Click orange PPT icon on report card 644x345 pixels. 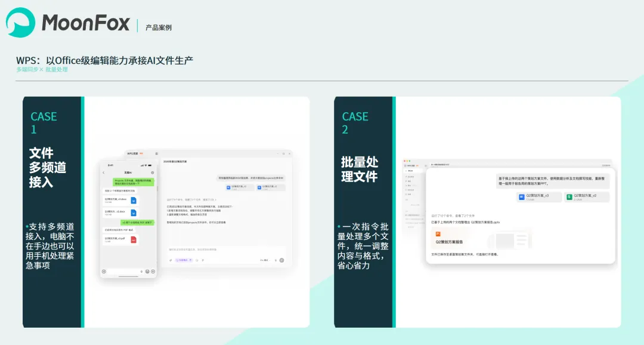pyautogui.click(x=438, y=234)
